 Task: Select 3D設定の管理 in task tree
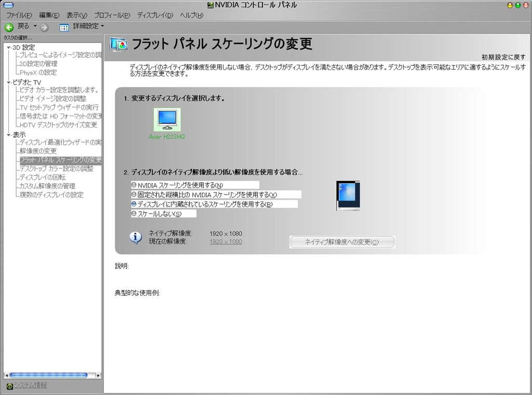tap(38, 64)
